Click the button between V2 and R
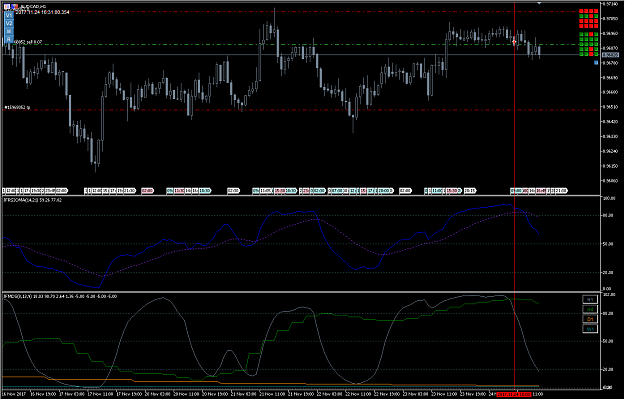The width and height of the screenshot is (625, 400). 9,31
